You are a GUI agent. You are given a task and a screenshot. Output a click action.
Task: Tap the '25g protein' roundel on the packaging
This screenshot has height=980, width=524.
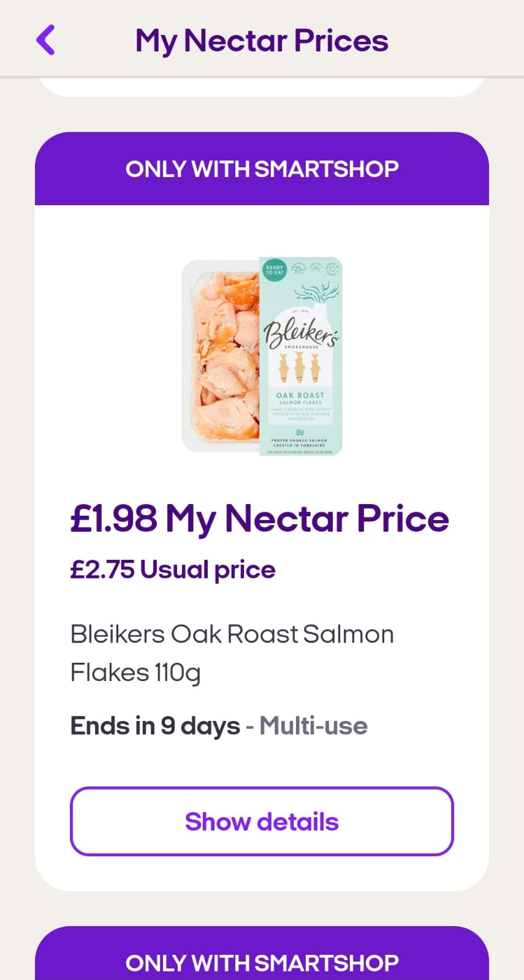[298, 269]
